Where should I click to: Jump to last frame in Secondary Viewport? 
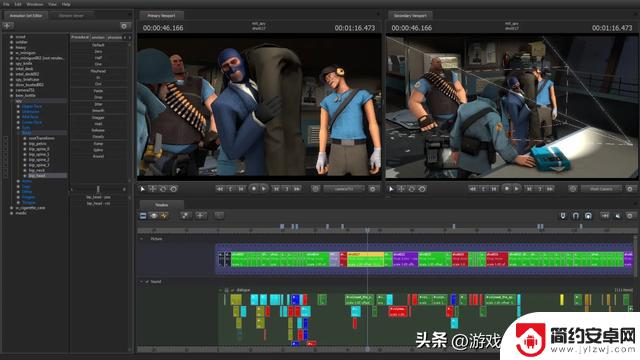coord(550,189)
